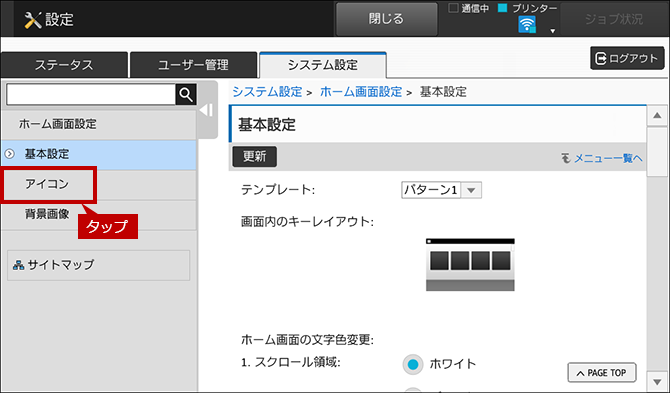
Task: Click the scrollbar up arrow
Action: coord(657,116)
